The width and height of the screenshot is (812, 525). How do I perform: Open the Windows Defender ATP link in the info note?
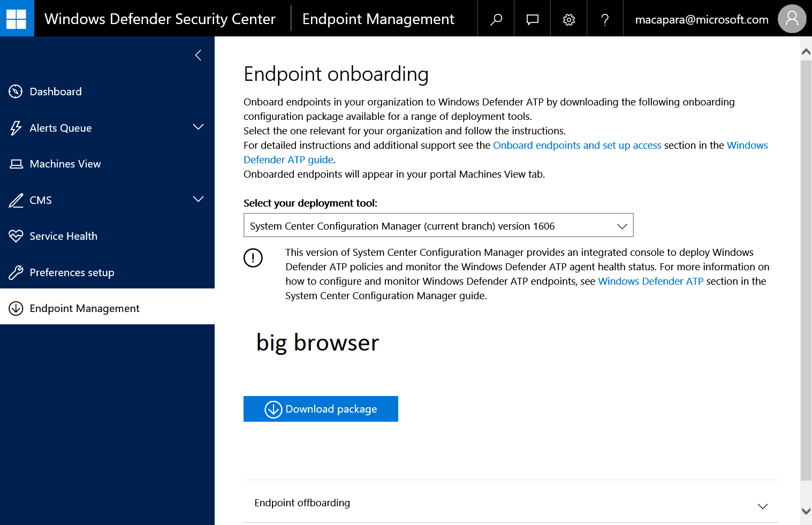click(x=650, y=281)
